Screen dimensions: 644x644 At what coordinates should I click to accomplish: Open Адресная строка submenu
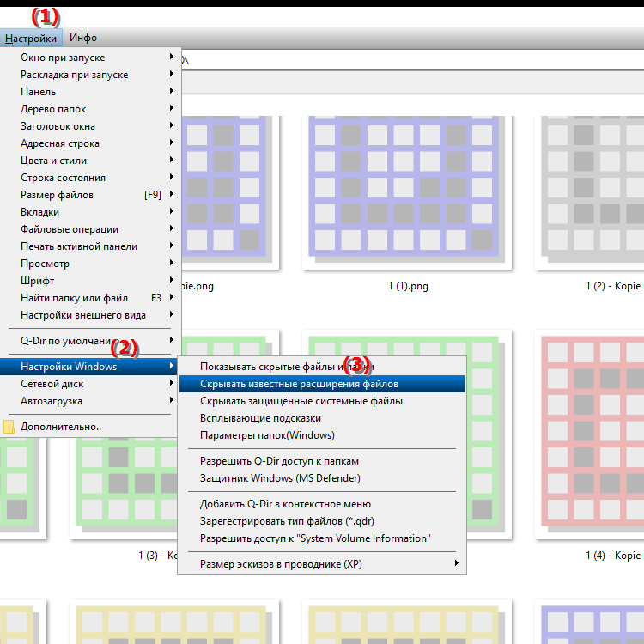click(x=90, y=143)
